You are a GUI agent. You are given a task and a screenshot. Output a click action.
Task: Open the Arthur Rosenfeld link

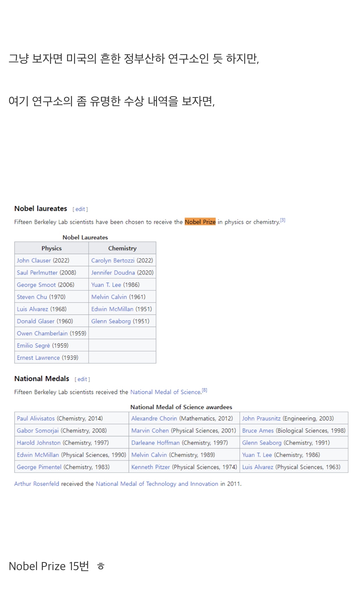(37, 484)
